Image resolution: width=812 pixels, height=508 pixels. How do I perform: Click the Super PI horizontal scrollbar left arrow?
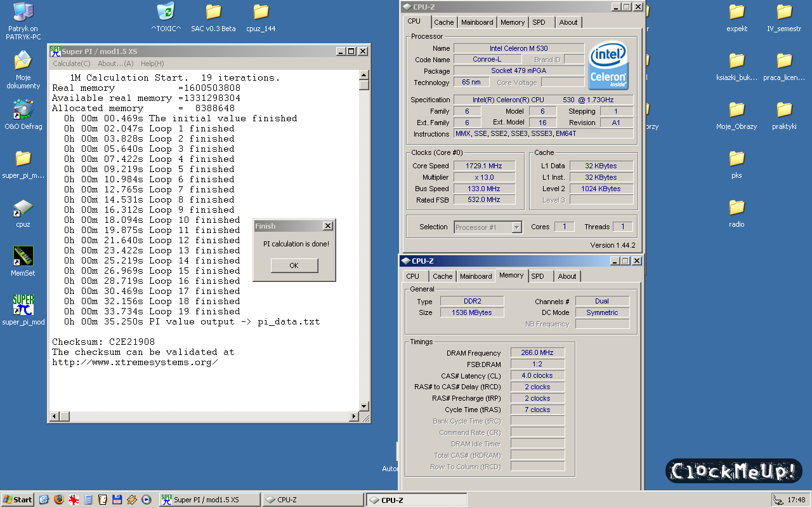pos(55,417)
